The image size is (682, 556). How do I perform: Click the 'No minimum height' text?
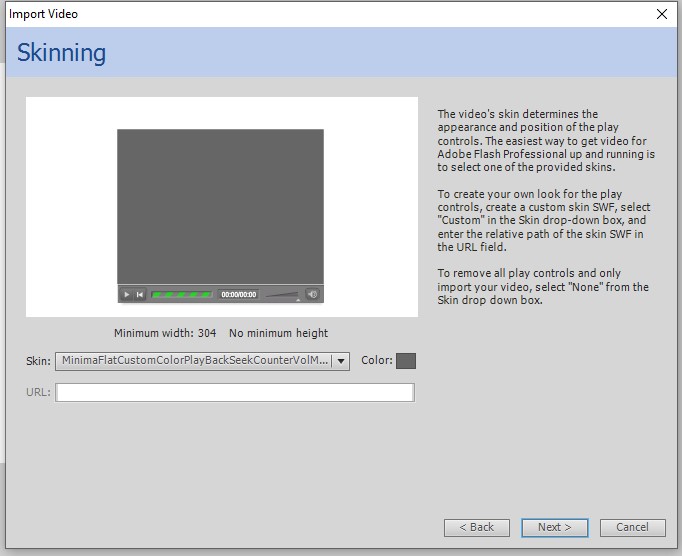pyautogui.click(x=278, y=333)
